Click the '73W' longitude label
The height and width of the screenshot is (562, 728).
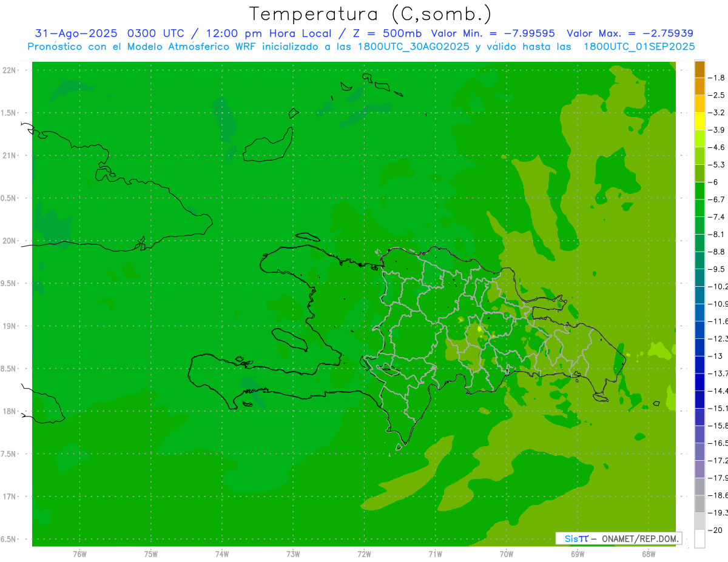click(293, 554)
